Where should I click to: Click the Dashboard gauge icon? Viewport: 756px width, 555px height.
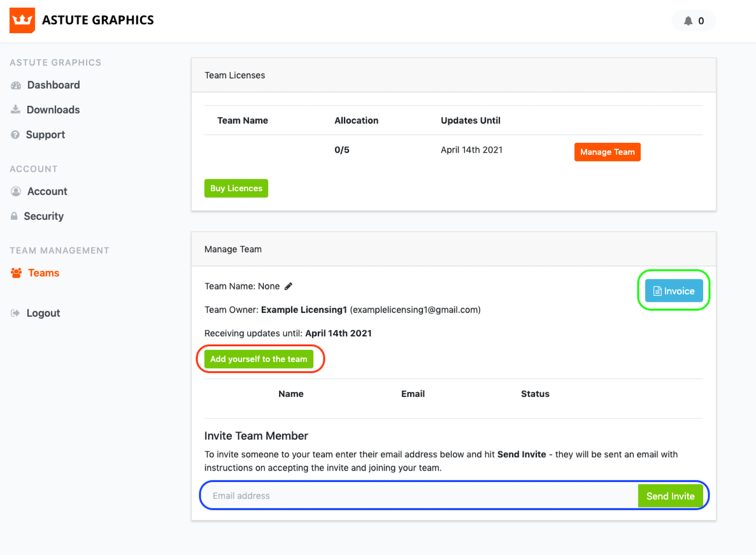point(16,85)
